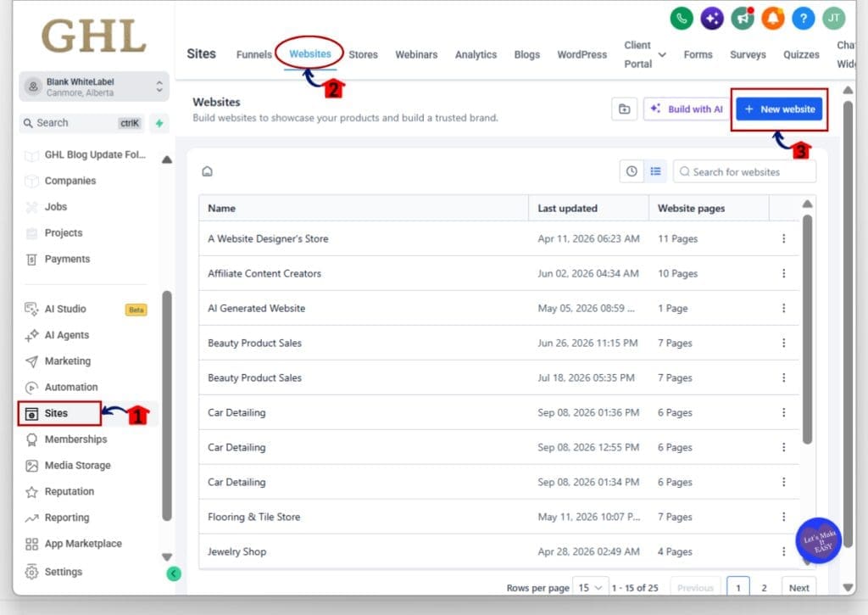
Task: Click the green phone dialer icon
Action: (682, 19)
